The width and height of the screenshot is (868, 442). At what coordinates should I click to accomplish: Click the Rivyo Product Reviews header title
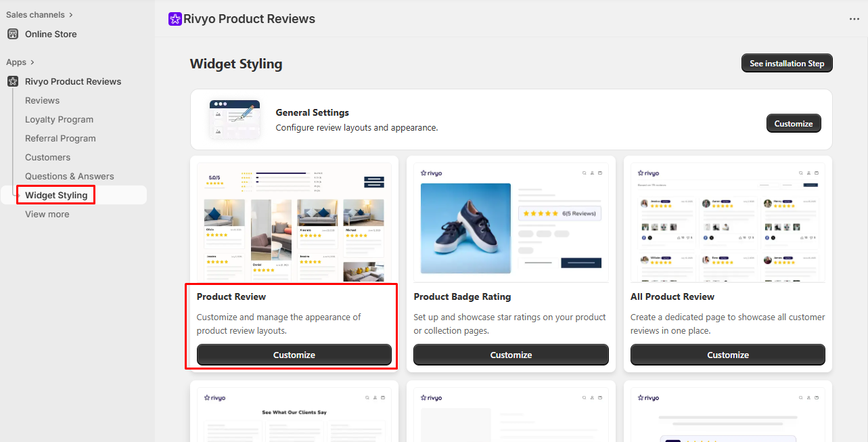250,19
